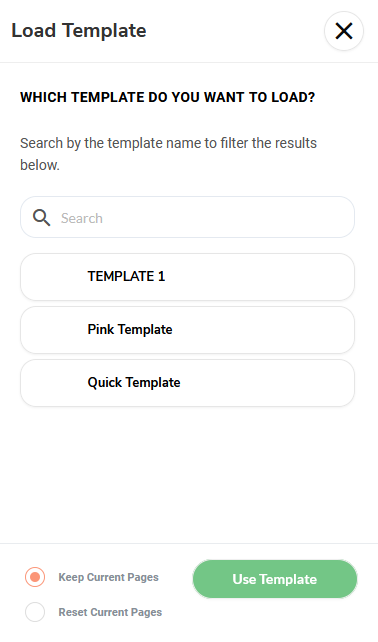Focus the template Search field
Screen dimensions: 378x642
pos(187,217)
